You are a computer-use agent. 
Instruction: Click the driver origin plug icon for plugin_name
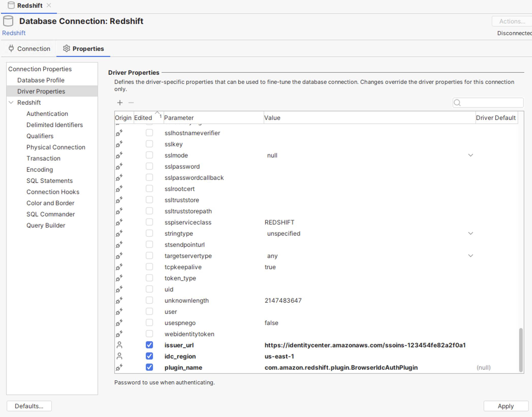[x=119, y=367]
